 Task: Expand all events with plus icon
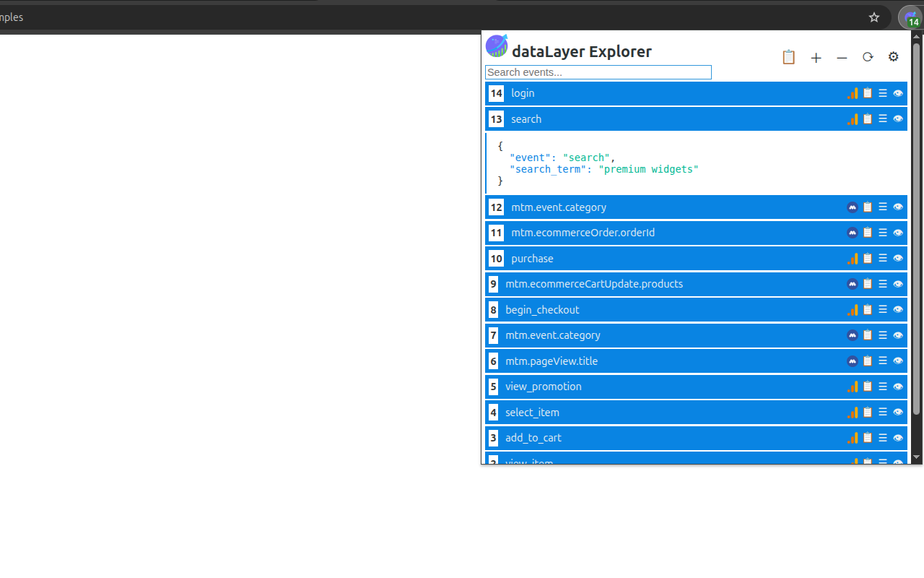[816, 58]
